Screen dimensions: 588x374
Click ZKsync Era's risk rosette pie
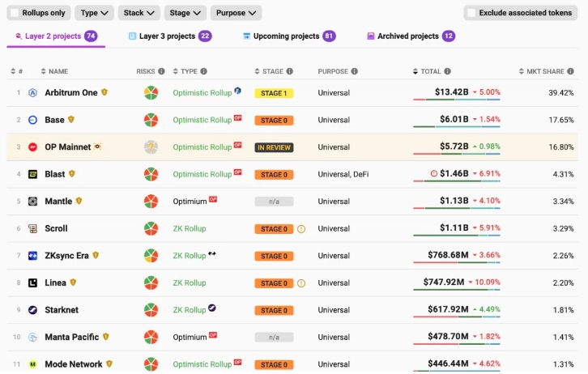pos(151,256)
